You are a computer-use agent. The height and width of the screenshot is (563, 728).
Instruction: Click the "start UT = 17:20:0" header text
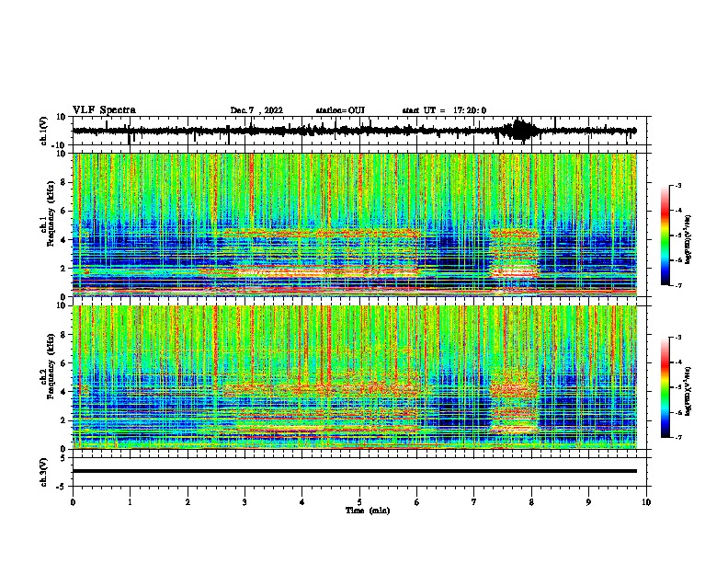pyautogui.click(x=444, y=110)
